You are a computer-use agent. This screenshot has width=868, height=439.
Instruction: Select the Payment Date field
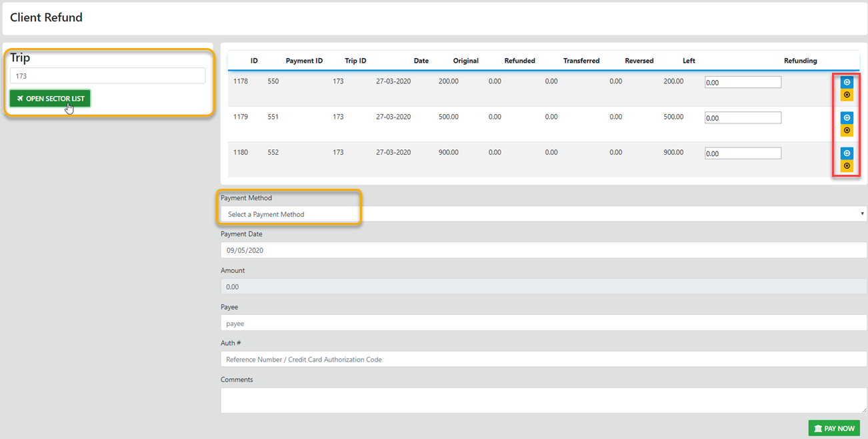coord(543,250)
